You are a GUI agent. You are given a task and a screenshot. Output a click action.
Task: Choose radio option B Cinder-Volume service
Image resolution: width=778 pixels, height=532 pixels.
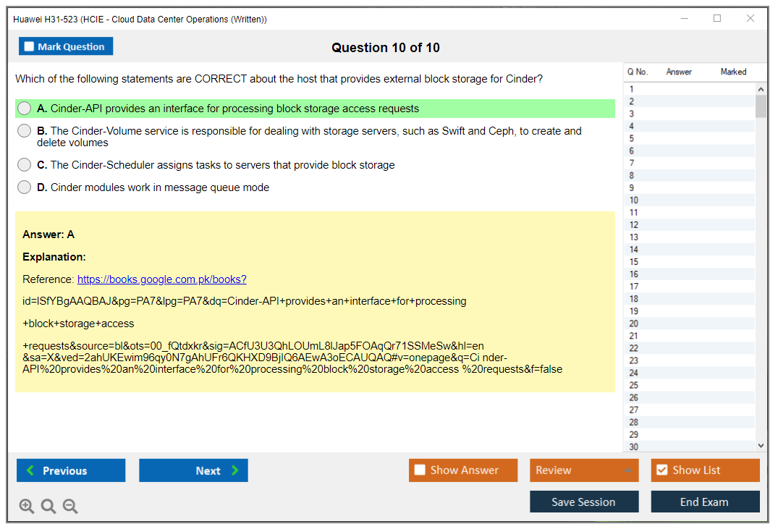coord(25,131)
